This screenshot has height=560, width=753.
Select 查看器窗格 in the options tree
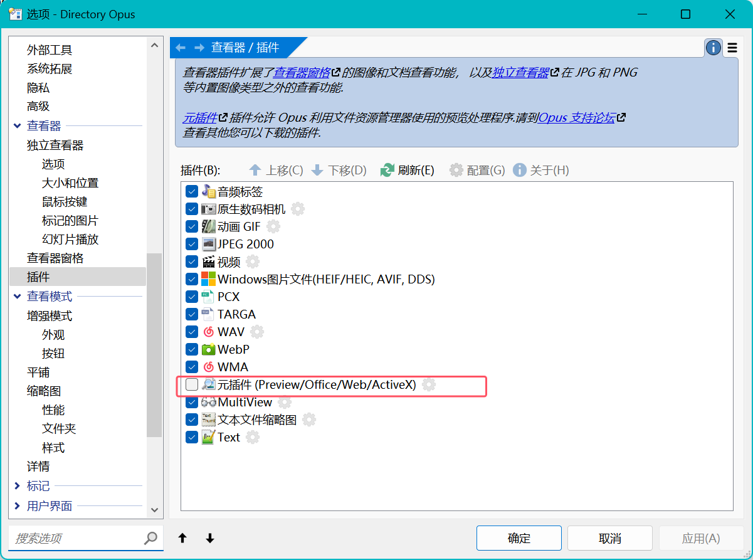click(55, 258)
